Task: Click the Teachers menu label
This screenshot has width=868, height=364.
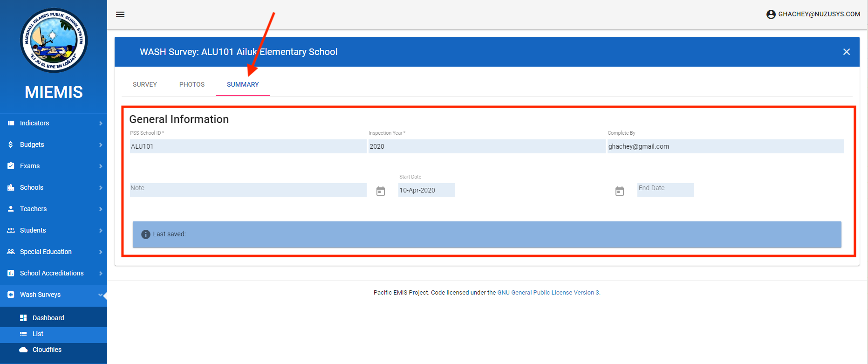Action: tap(33, 209)
